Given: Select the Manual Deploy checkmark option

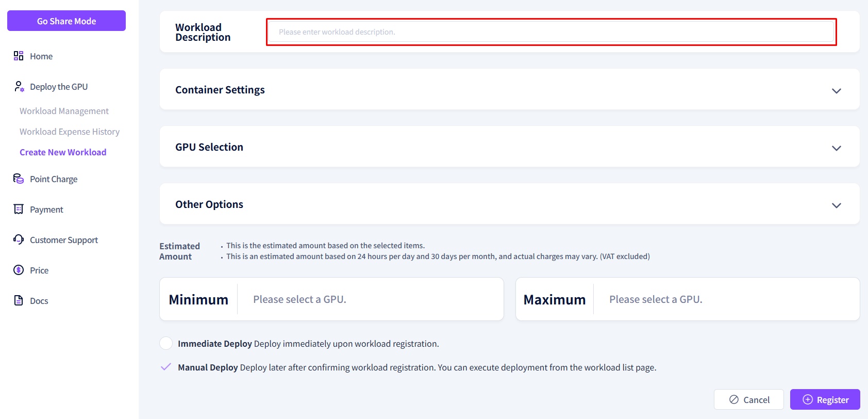Looking at the screenshot, I should click(x=166, y=367).
